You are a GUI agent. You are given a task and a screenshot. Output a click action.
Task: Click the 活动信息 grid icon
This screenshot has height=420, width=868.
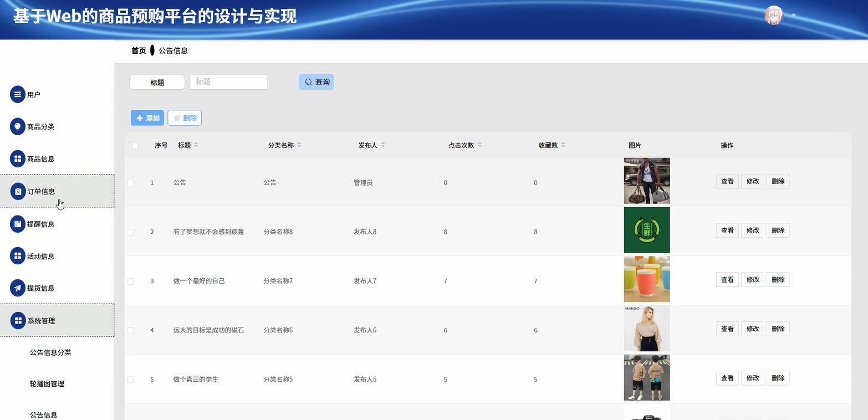click(x=18, y=256)
